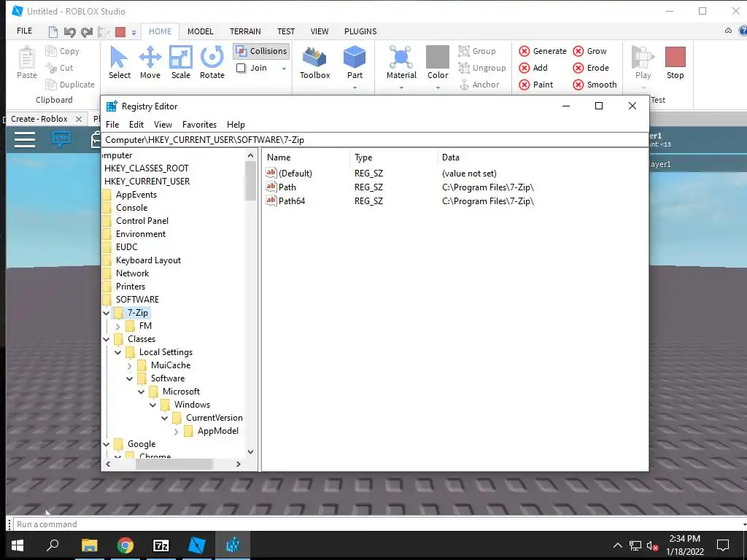Open Google Chrome from the taskbar
Screen dimensions: 747x560
point(125,545)
